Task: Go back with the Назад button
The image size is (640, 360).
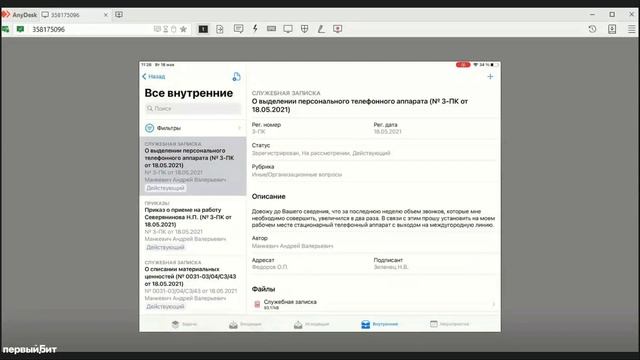Action: coord(153,76)
